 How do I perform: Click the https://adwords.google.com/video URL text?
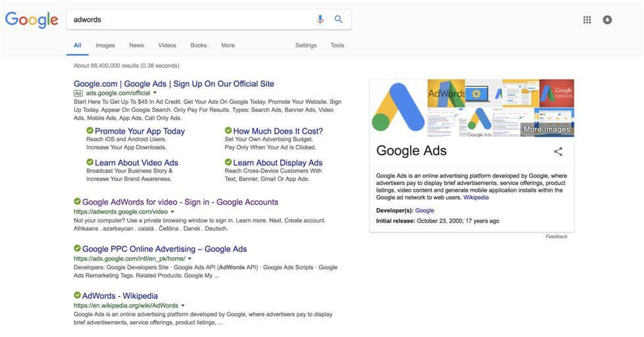point(121,212)
